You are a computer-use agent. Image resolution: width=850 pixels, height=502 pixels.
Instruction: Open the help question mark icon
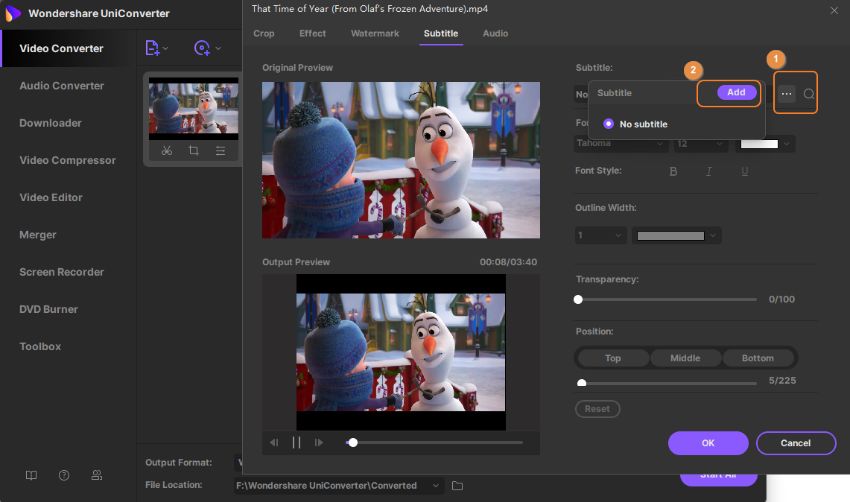[64, 475]
